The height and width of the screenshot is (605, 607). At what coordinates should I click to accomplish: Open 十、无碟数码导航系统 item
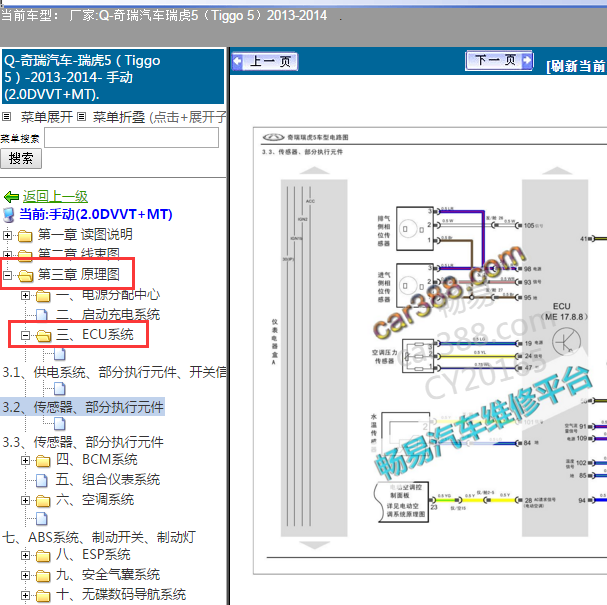click(121, 594)
